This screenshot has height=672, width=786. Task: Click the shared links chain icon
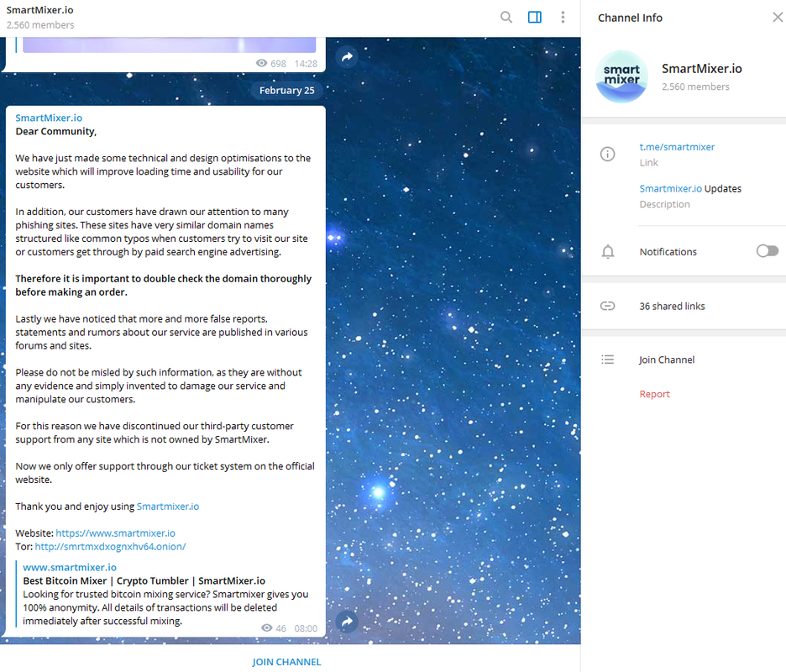click(x=607, y=306)
